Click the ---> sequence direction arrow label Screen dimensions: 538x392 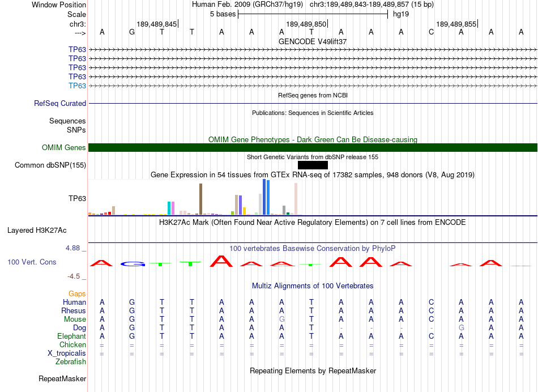click(x=80, y=33)
